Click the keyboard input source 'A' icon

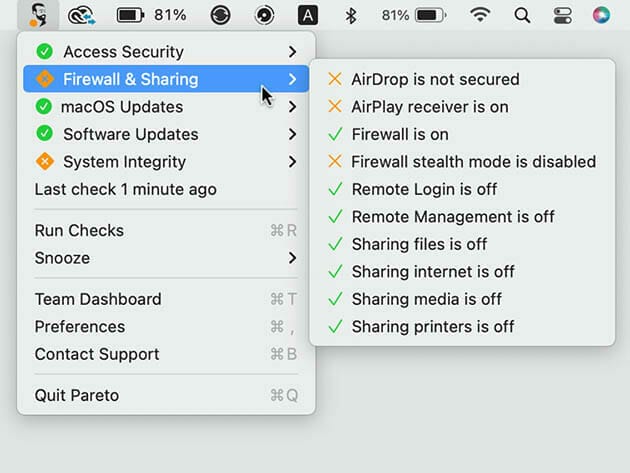click(x=309, y=15)
